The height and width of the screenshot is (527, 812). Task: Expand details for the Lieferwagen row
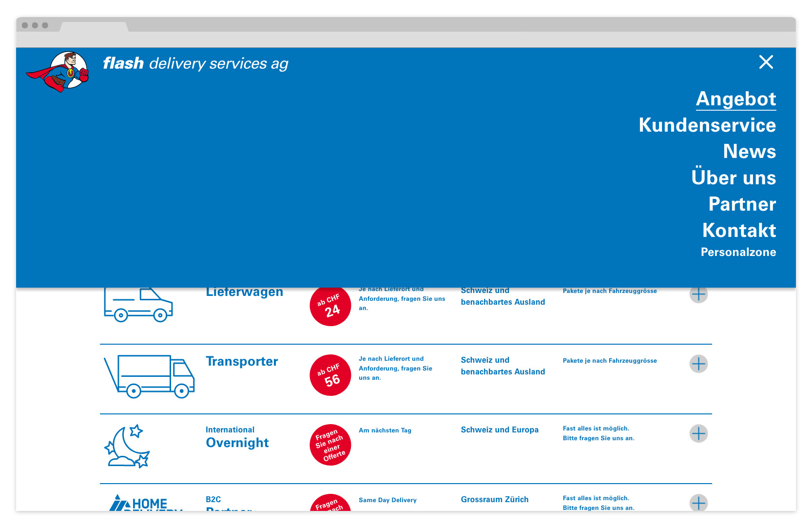point(699,294)
